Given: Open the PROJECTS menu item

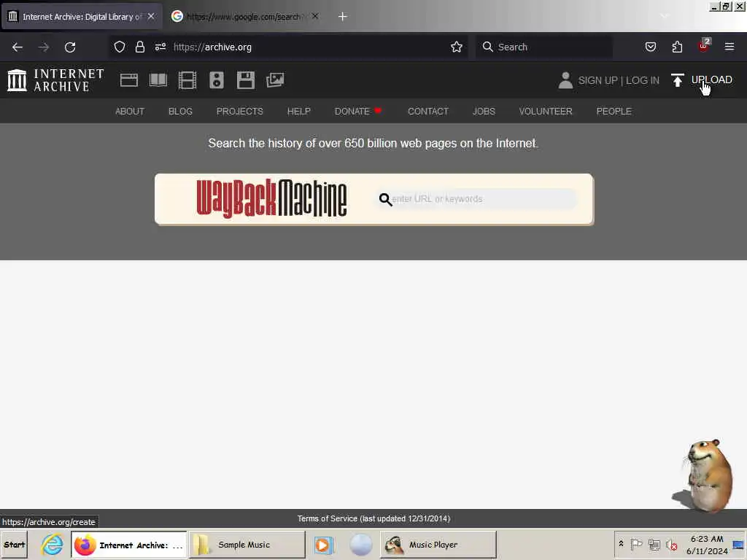Looking at the screenshot, I should pyautogui.click(x=239, y=111).
